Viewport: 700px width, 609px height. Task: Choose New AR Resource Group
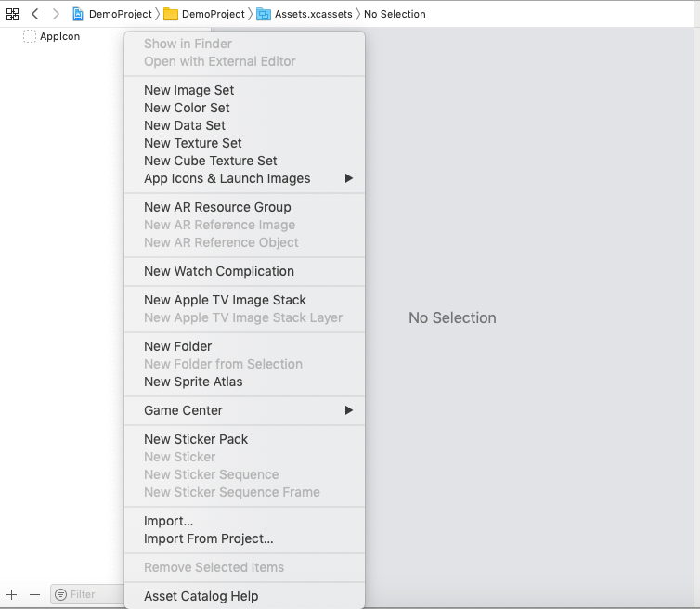coord(245,207)
